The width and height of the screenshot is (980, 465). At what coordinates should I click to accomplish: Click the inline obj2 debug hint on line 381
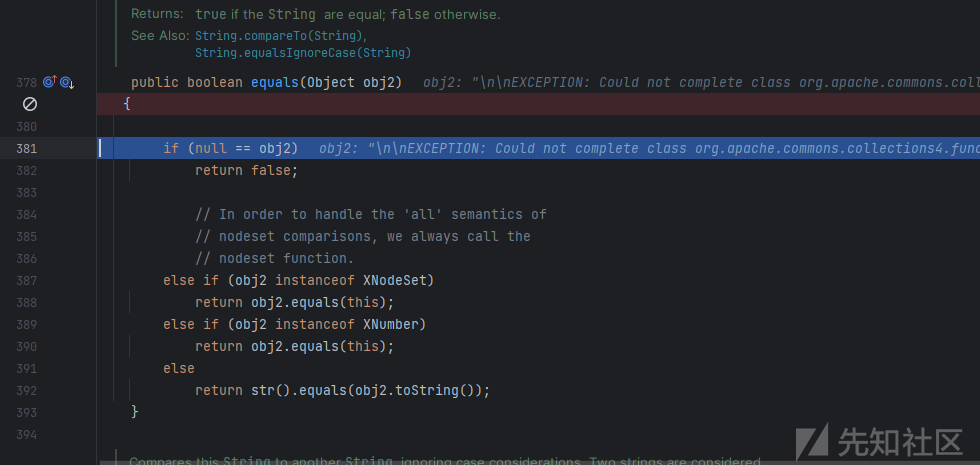(x=649, y=148)
